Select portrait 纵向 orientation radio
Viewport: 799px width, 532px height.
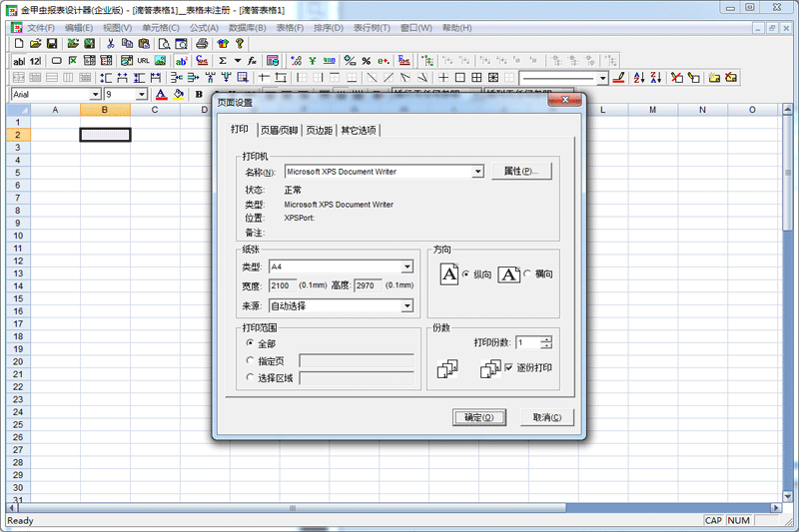(465, 273)
